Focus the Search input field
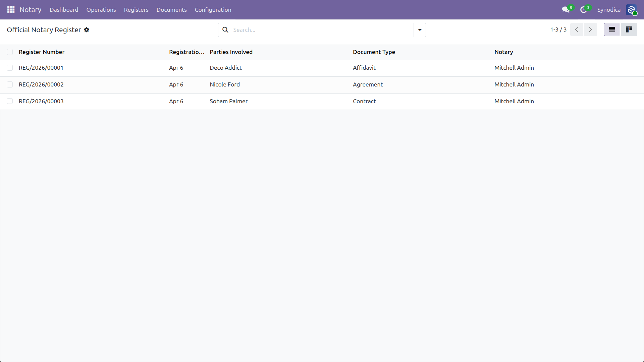The image size is (644, 362). point(322,30)
